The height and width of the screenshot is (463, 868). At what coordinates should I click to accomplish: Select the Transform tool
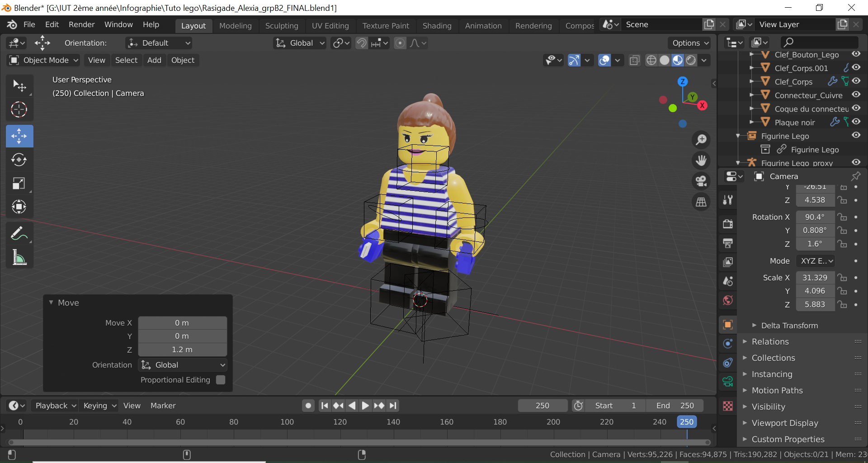[x=19, y=207]
